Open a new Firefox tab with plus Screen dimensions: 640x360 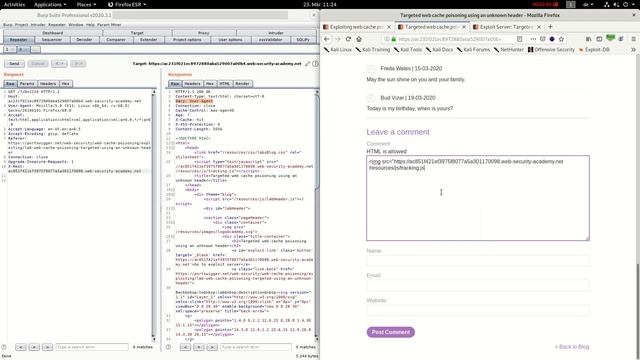[x=550, y=27]
